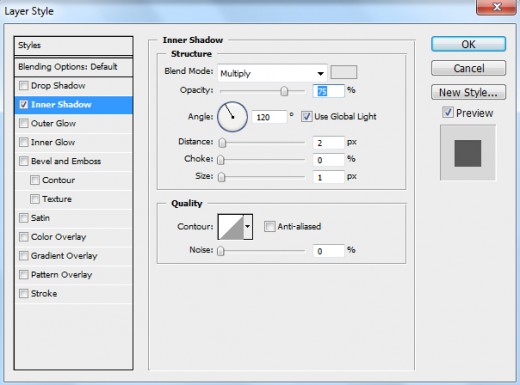
Task: Select the Styles panel entry
Action: tap(73, 45)
